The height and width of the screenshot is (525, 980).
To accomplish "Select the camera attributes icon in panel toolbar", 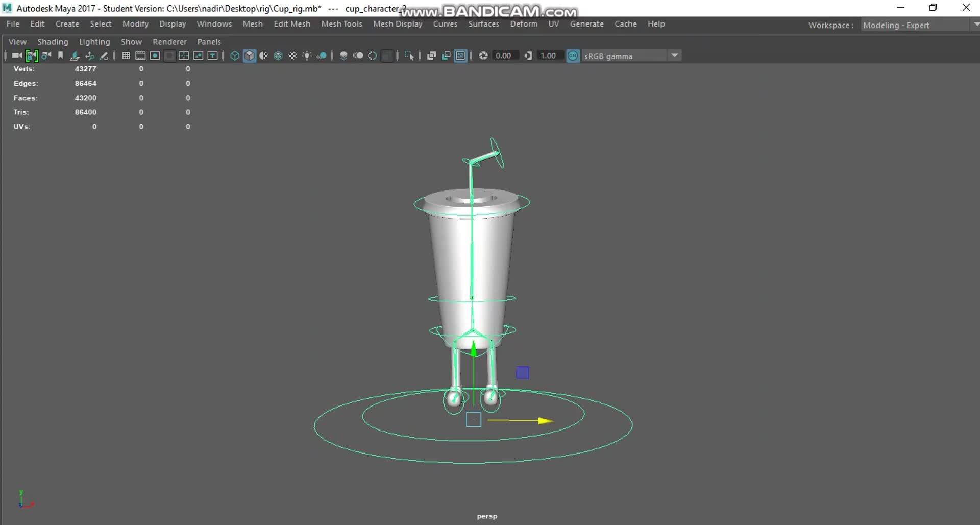I will pos(45,56).
